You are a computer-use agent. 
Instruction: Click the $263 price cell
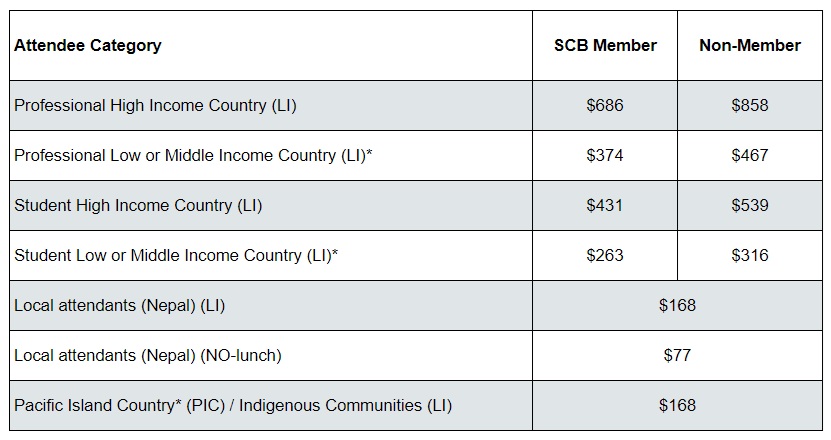click(x=605, y=256)
